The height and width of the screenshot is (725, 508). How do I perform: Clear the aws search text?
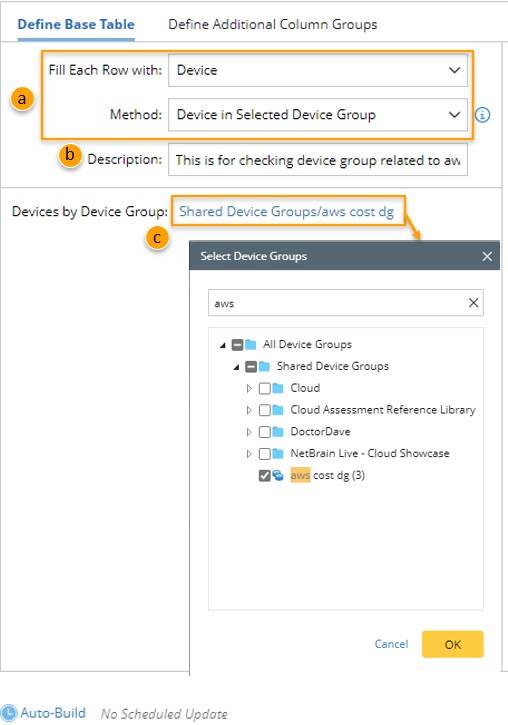pyautogui.click(x=473, y=303)
